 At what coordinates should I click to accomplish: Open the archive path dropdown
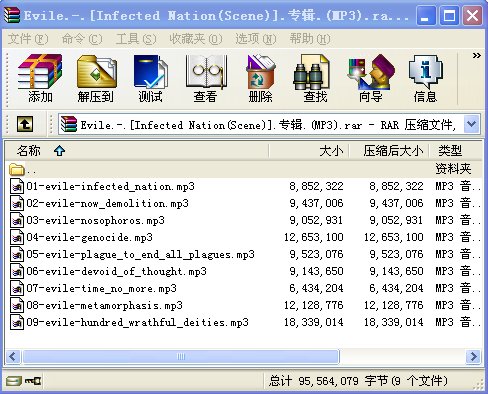click(471, 124)
